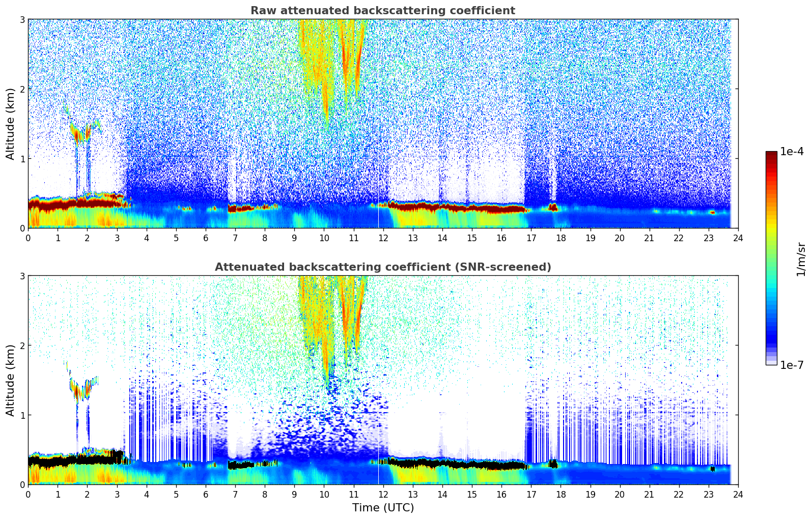
Task: Click the "1/m/sr" colorbar unit label
Action: coord(801,258)
